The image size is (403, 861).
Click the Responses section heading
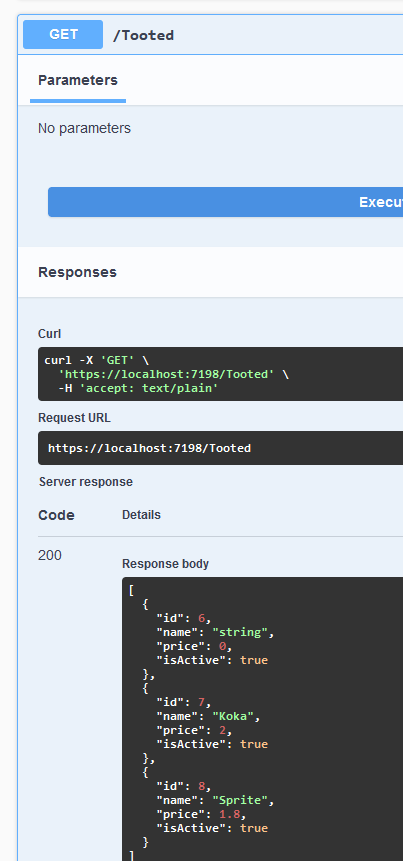[77, 272]
